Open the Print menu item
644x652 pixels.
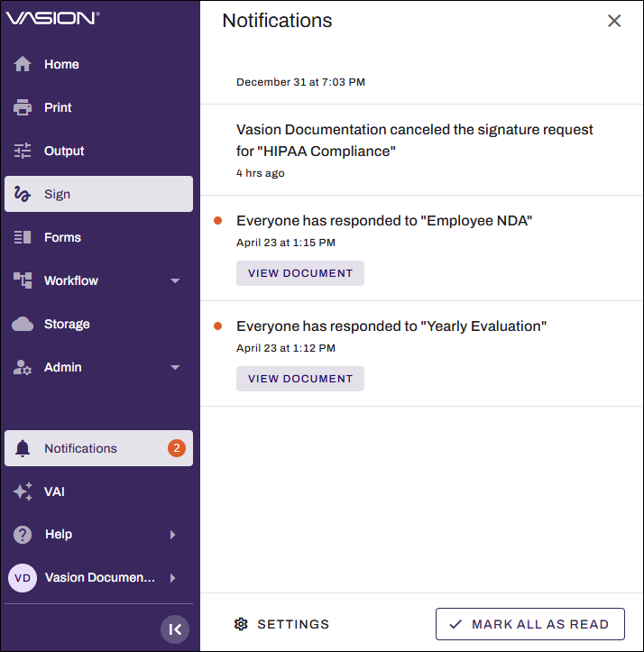(98, 107)
